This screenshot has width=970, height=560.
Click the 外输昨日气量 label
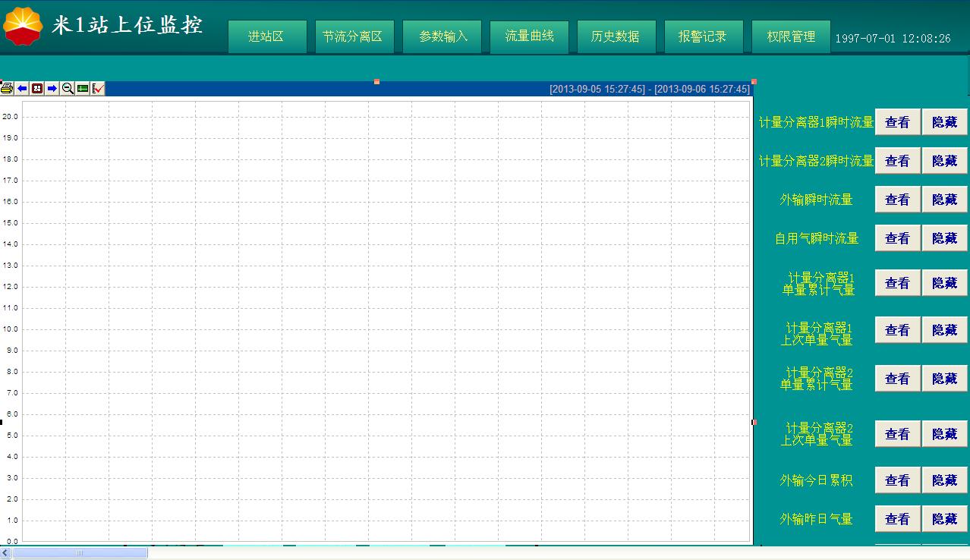[816, 519]
